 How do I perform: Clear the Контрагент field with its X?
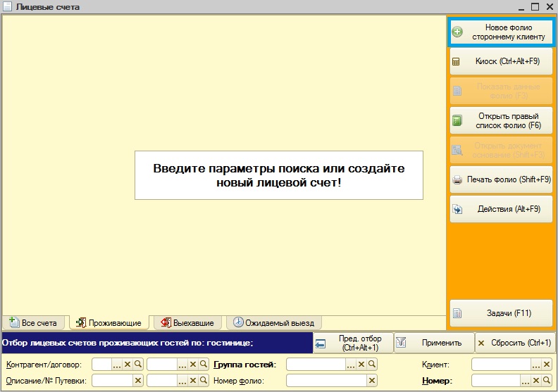pyautogui.click(x=128, y=365)
